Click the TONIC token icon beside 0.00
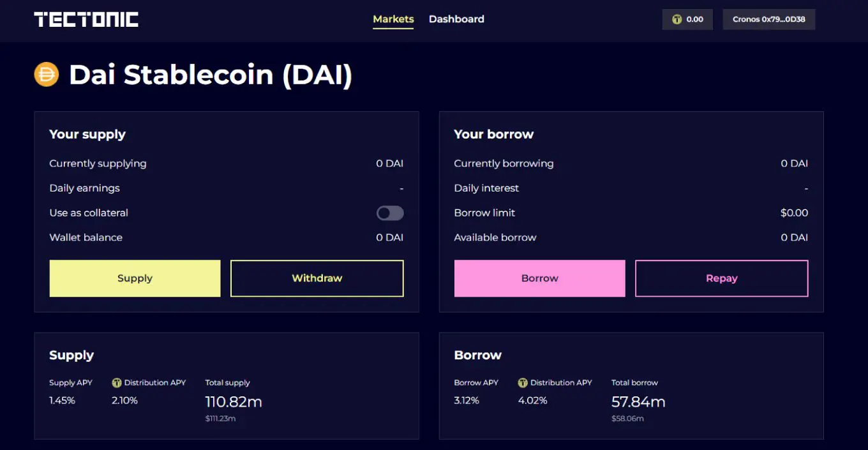Image resolution: width=868 pixels, height=450 pixels. (677, 19)
